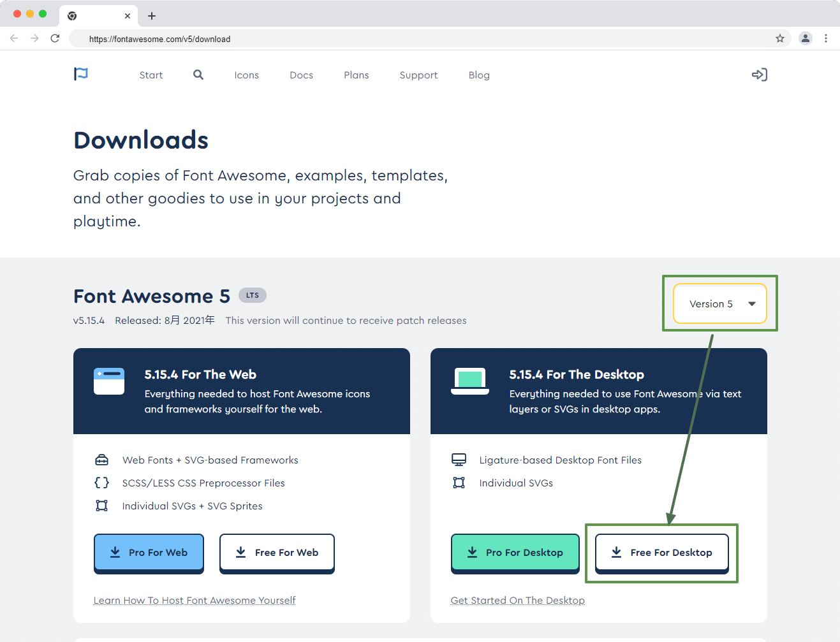
Task: Click the laptop icon in desktop card
Action: 470,381
